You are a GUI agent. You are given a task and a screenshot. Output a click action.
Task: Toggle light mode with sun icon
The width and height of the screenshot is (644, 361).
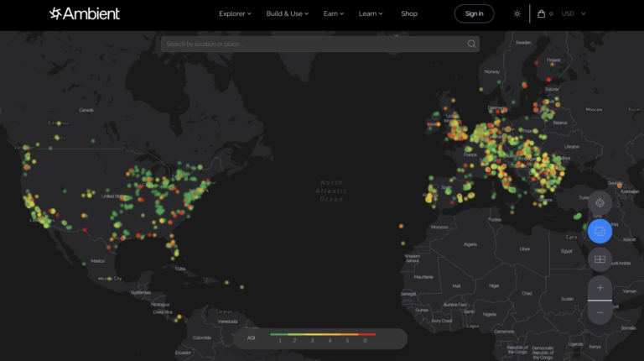click(517, 13)
